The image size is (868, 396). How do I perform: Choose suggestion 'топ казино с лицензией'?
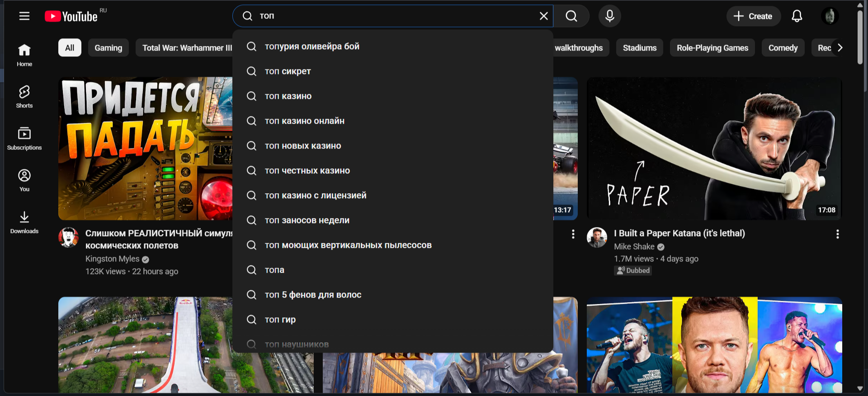point(393,196)
